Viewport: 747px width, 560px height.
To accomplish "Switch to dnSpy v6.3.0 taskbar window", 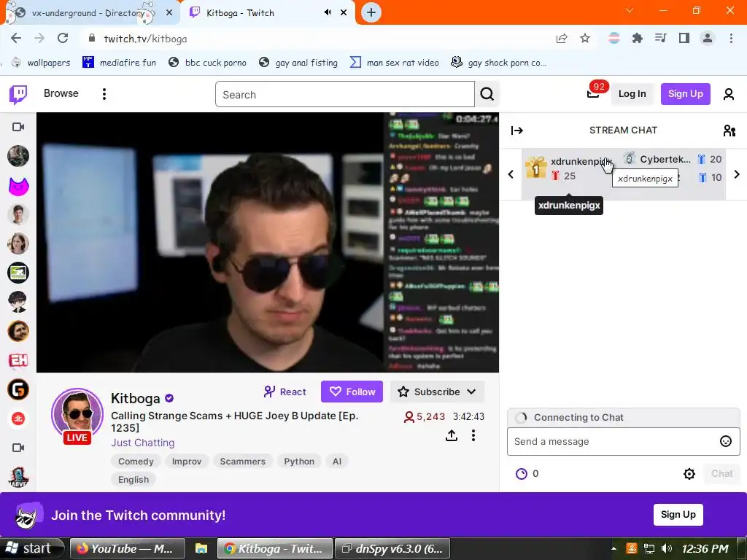I will [392, 548].
